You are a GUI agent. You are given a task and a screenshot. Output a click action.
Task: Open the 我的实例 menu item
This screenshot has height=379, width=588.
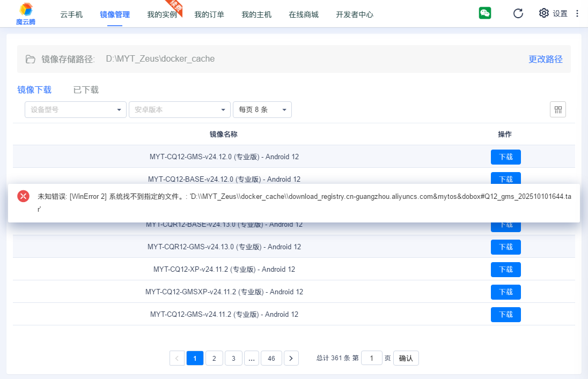162,14
